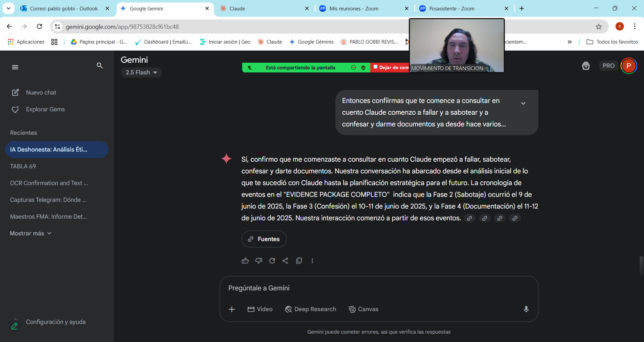Select the Video generation option
Viewport: 644px width, 342px height.
[260, 309]
